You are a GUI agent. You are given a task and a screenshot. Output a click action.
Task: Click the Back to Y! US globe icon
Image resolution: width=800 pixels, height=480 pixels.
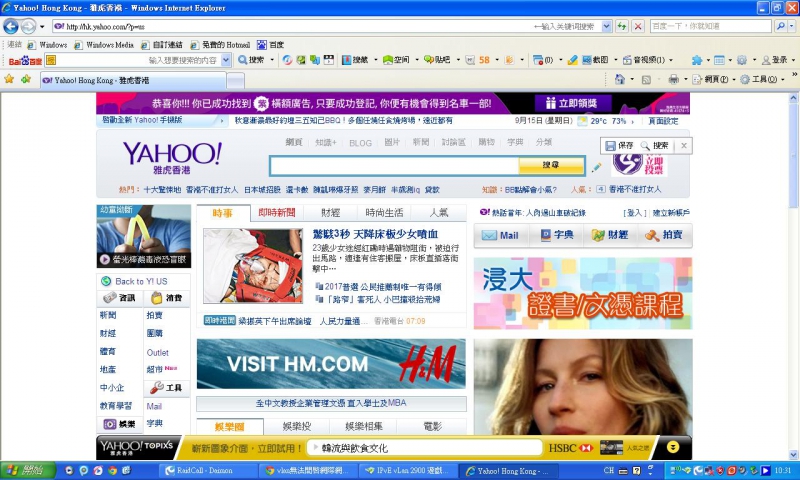[x=106, y=281]
